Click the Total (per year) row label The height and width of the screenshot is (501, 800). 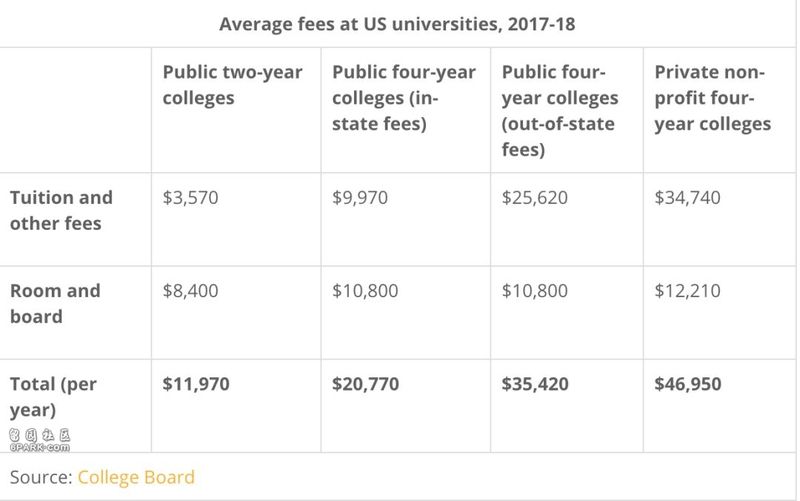(x=53, y=397)
